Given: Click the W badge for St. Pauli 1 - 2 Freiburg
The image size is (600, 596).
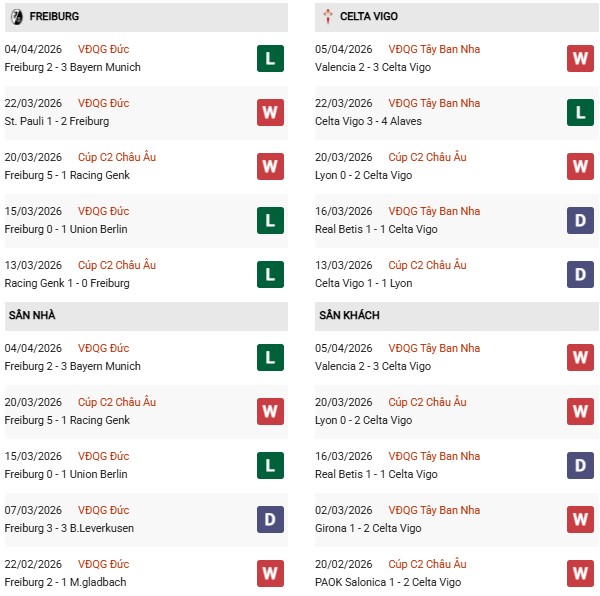Looking at the screenshot, I should coord(269,112).
